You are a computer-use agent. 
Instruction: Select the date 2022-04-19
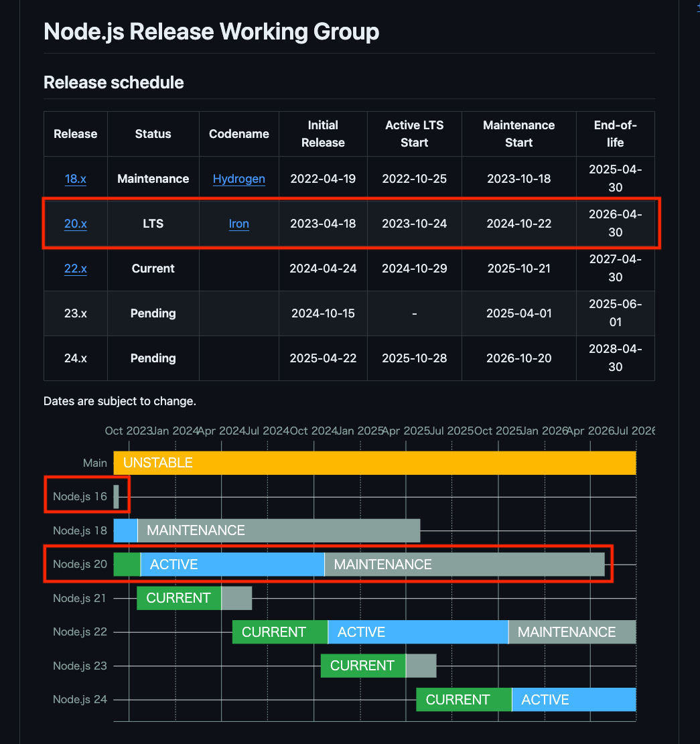pyautogui.click(x=323, y=179)
